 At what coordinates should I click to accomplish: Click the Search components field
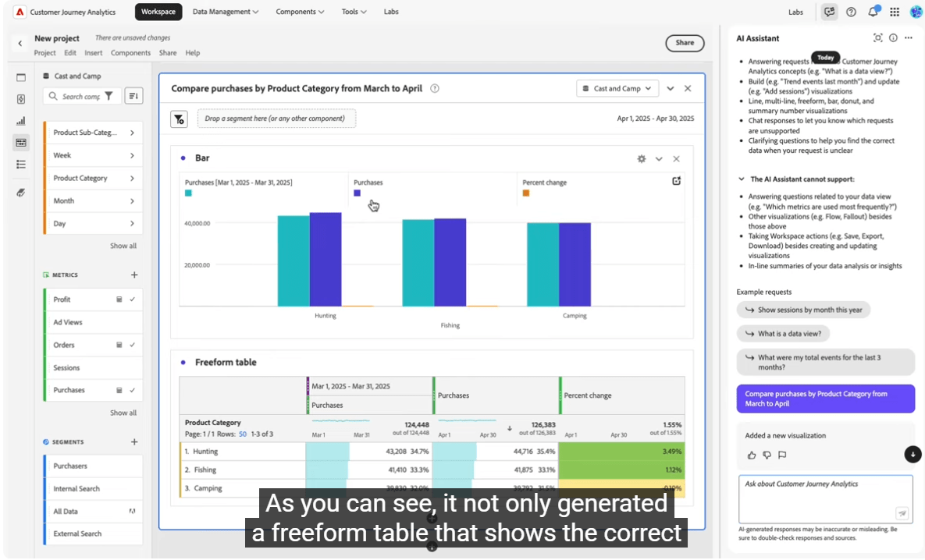81,96
